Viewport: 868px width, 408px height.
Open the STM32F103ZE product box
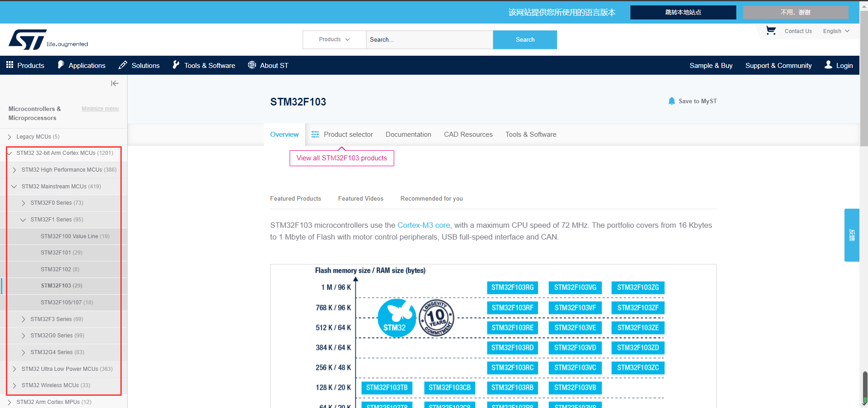(x=638, y=327)
